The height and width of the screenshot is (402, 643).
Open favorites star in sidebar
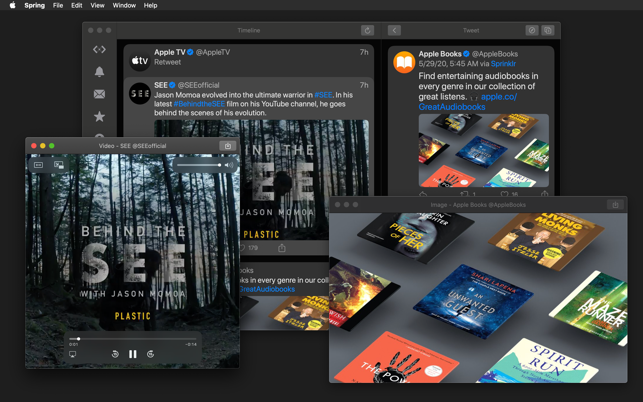(99, 116)
